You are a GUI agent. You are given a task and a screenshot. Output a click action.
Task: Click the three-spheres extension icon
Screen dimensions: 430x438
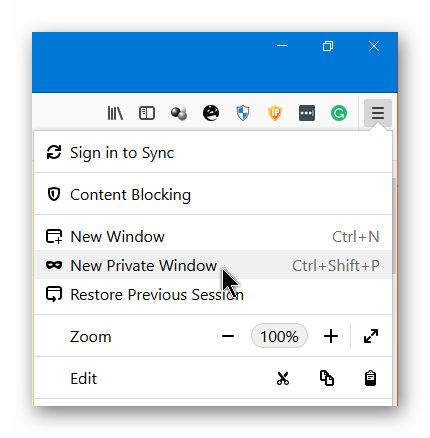(179, 113)
